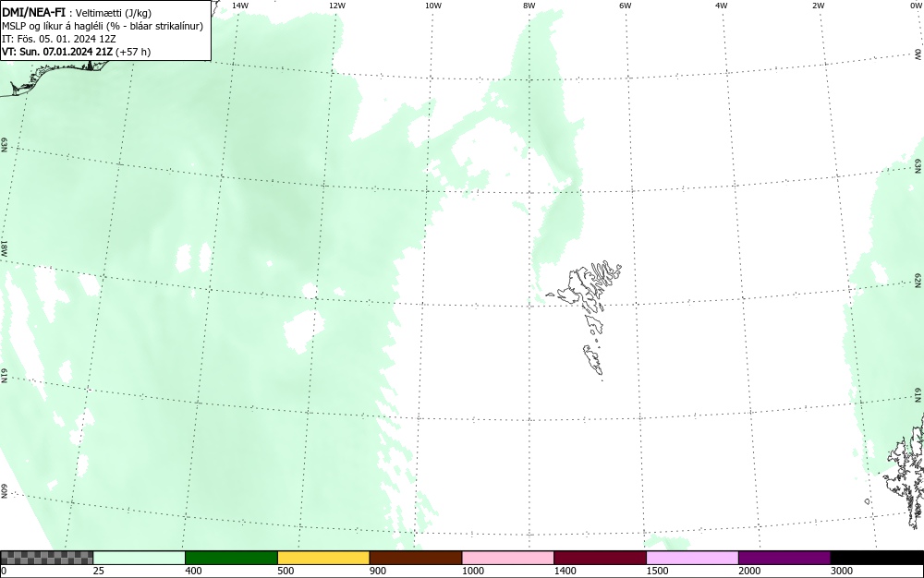Screen dimensions: 924x578
Task: Click the legend value '25'
Action: click(x=99, y=571)
